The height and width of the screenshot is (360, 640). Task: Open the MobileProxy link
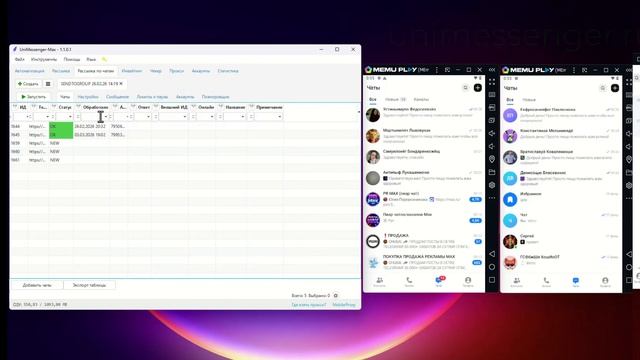(x=344, y=305)
